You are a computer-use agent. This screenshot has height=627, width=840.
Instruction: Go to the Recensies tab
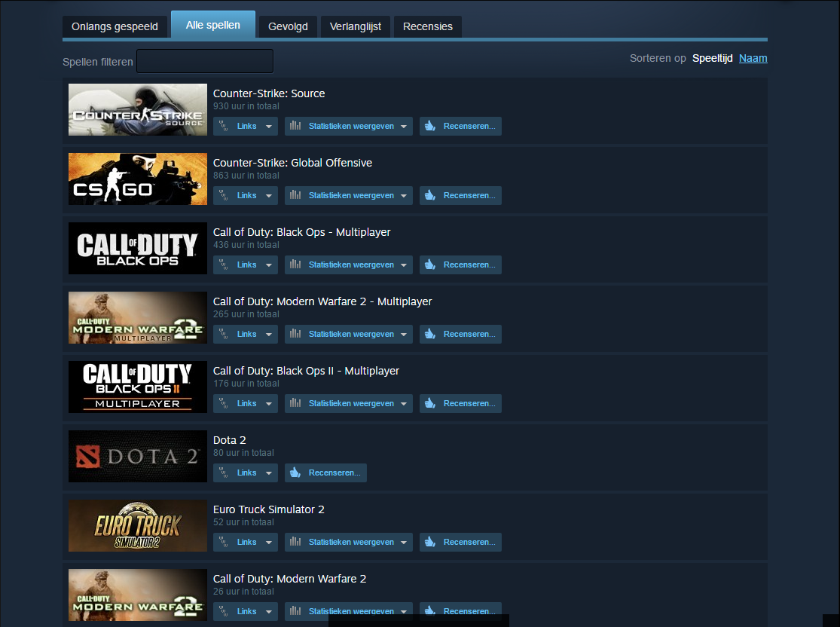click(x=427, y=26)
